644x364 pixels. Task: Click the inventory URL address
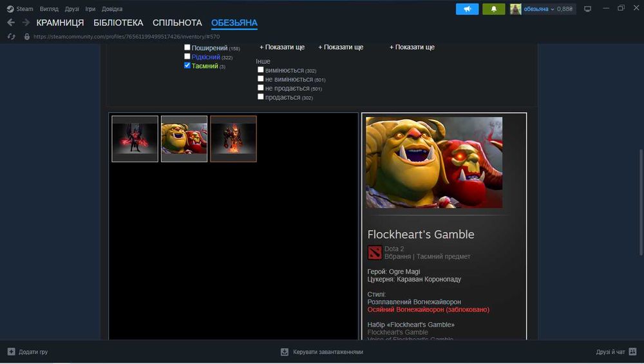(126, 37)
